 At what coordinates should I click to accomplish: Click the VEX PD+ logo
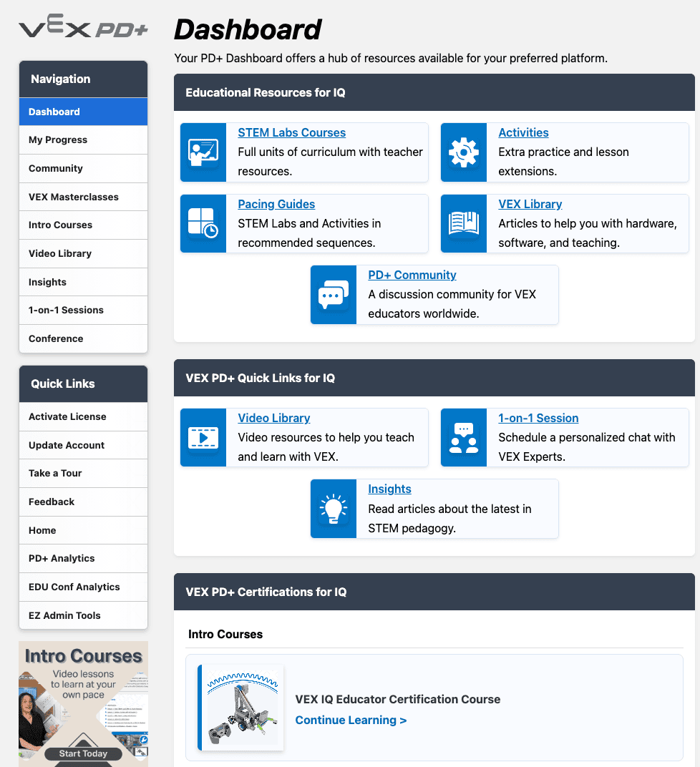click(82, 26)
